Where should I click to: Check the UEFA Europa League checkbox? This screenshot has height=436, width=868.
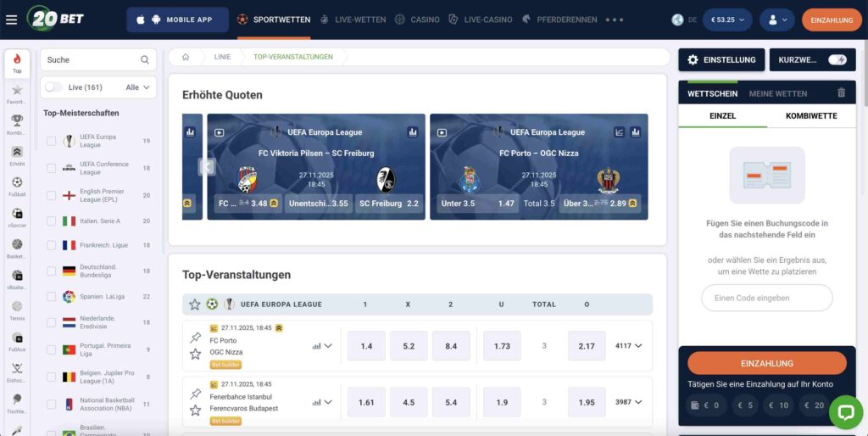52,142
